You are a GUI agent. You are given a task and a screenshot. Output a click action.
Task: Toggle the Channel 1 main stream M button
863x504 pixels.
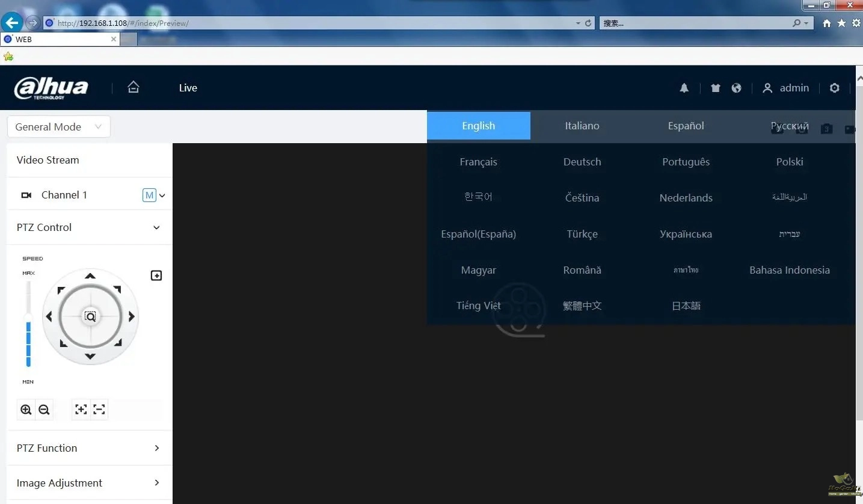click(149, 195)
